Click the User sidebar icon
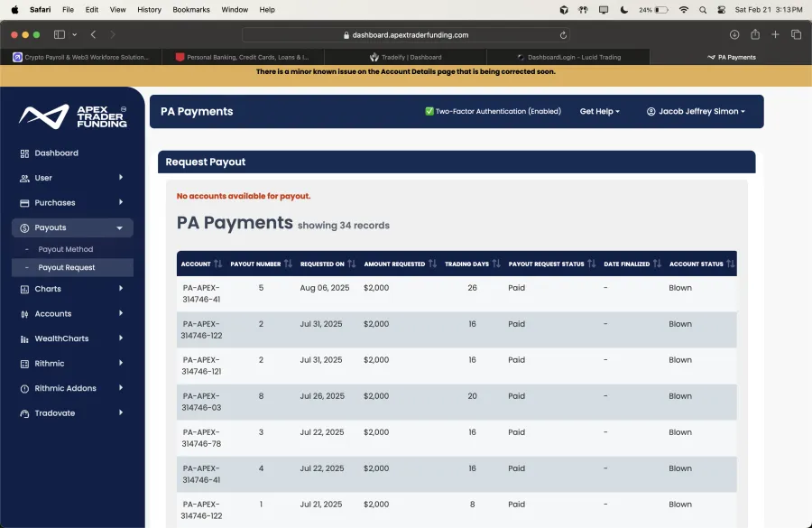Screen dimensions: 812x528 [24, 178]
